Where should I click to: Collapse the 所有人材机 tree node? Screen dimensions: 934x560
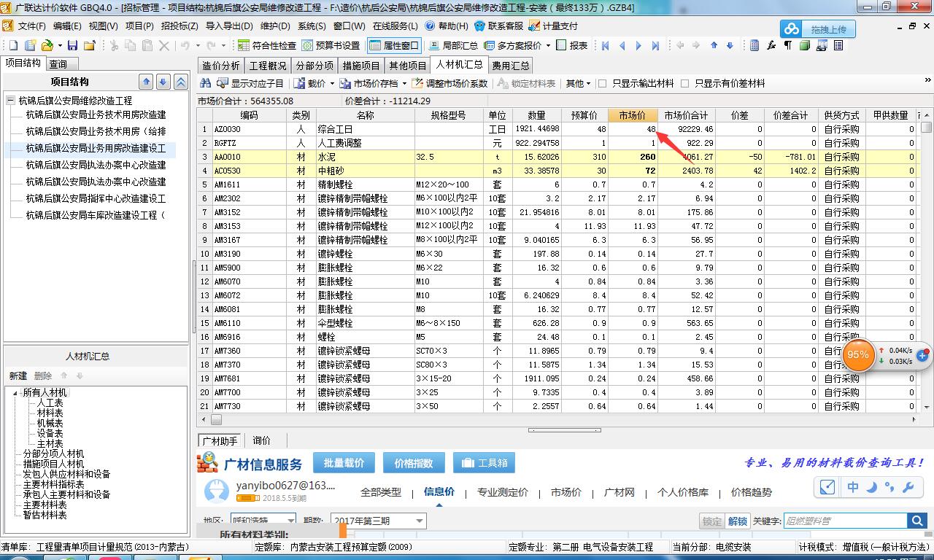[15, 392]
